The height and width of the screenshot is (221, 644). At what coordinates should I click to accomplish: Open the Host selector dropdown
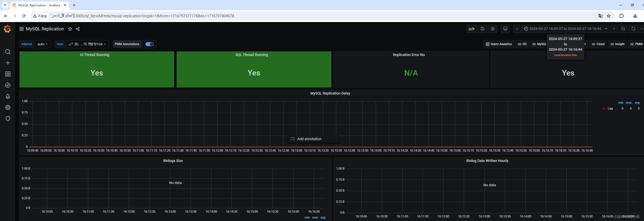(88, 44)
